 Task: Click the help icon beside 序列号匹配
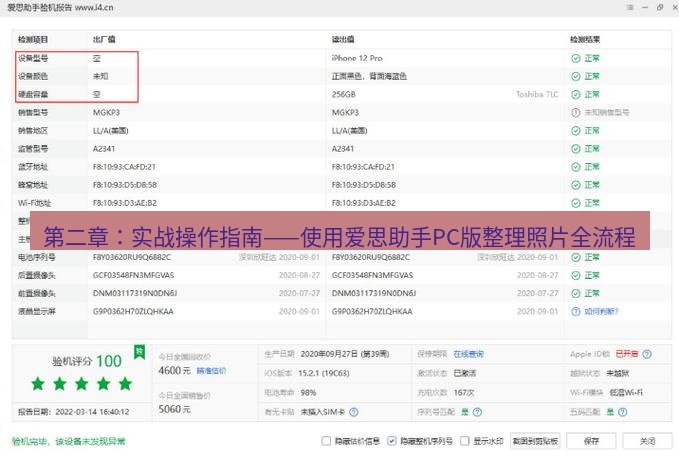coord(477,412)
